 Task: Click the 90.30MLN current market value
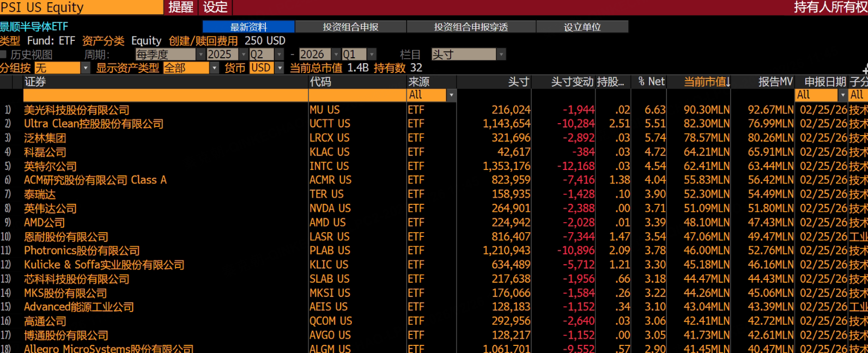707,110
